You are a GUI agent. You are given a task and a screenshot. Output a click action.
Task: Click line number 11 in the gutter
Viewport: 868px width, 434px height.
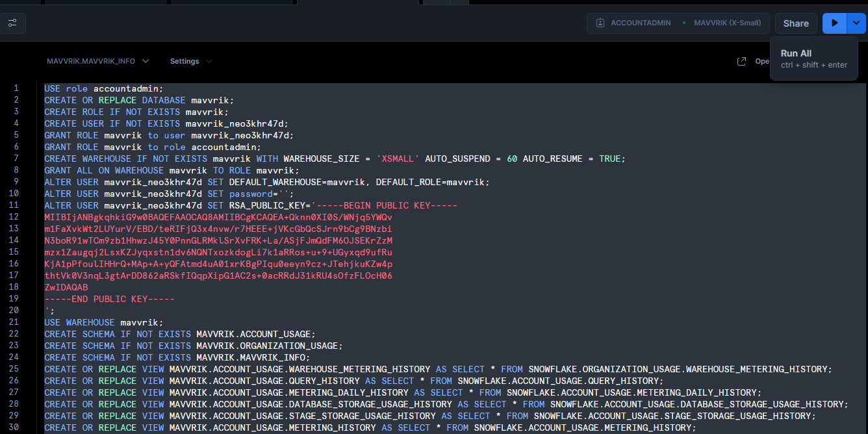click(16, 205)
